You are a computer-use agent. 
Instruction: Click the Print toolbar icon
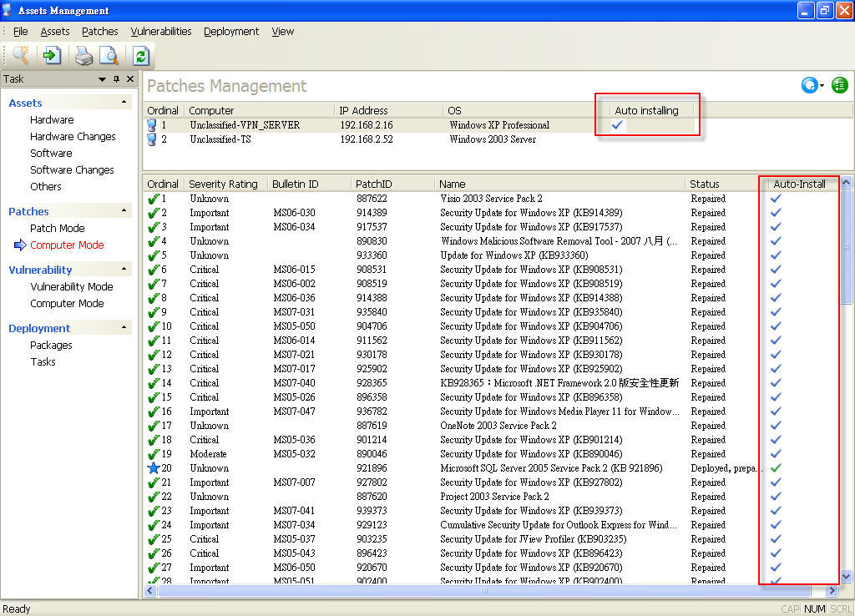click(x=83, y=56)
